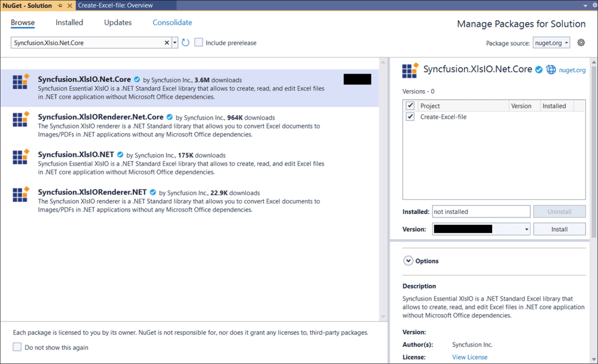Click the Install button
598x364 pixels.
(559, 229)
